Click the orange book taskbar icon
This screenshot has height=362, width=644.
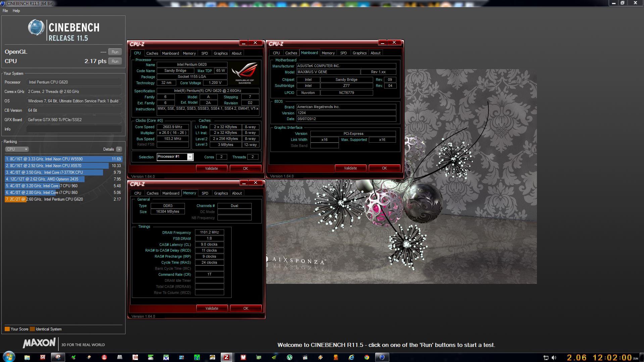[336, 357]
